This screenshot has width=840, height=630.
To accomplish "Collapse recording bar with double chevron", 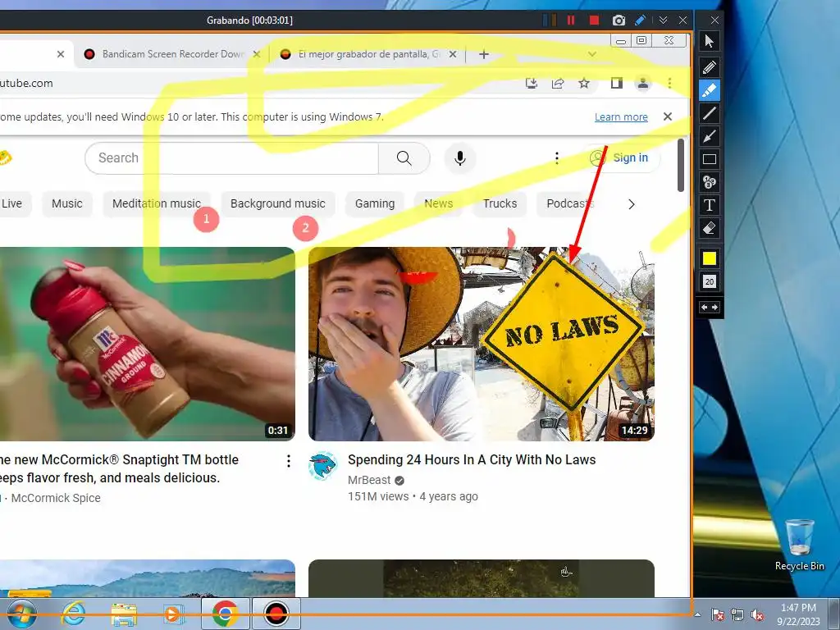I will click(663, 21).
